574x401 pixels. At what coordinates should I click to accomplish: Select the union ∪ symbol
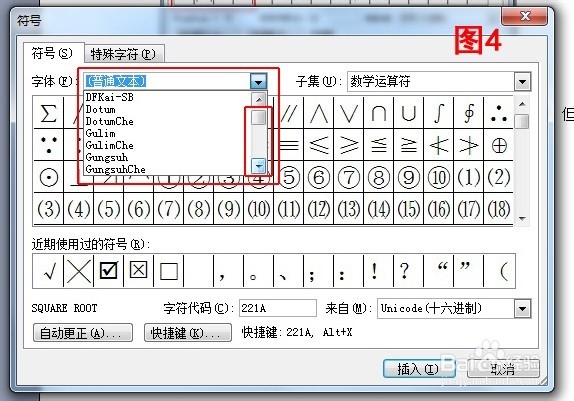coord(409,113)
